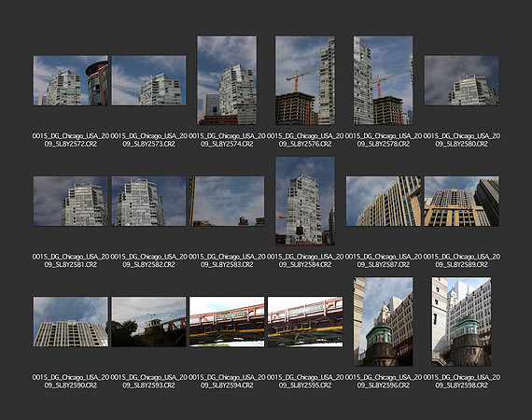The image size is (532, 420).
Task: Click filename label ending SL8Y2598.CR2
Action: coord(461,381)
